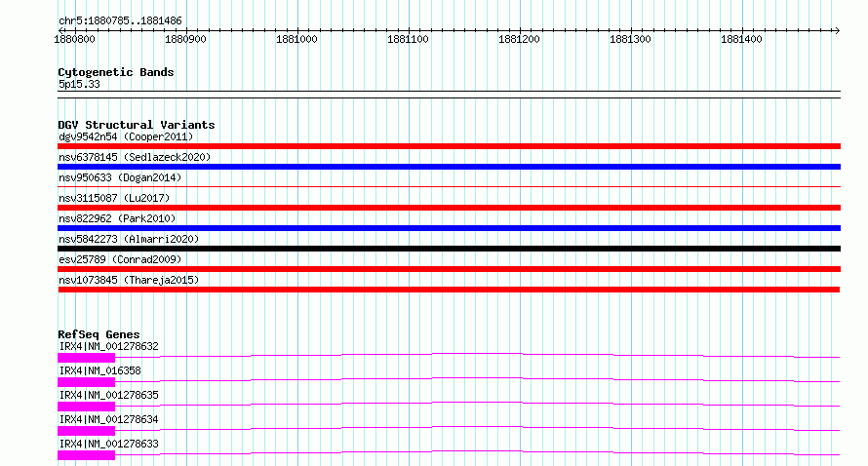Click the blue bar for nsv6378145
The image size is (868, 466).
point(449,167)
